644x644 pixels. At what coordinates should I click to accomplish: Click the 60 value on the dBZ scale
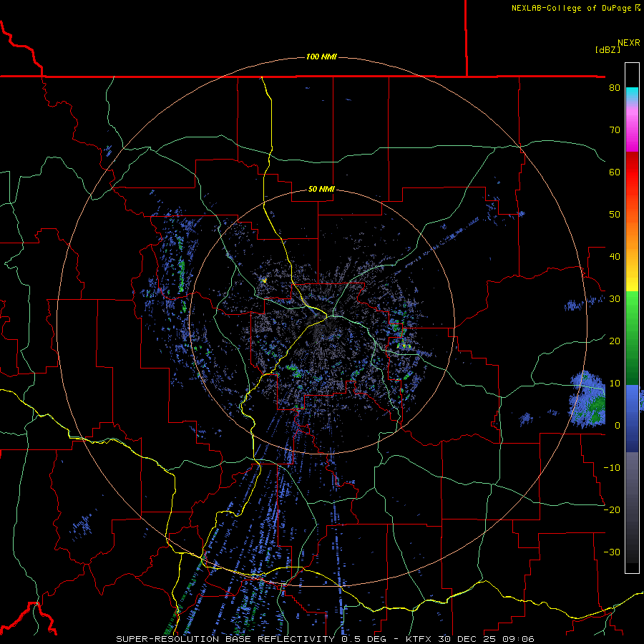click(615, 172)
